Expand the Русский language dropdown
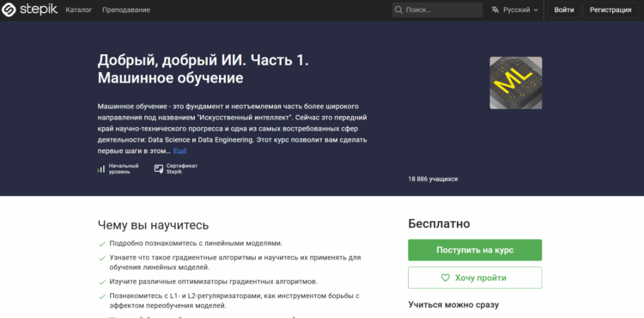Screen dimensions: 644x318 click(514, 9)
